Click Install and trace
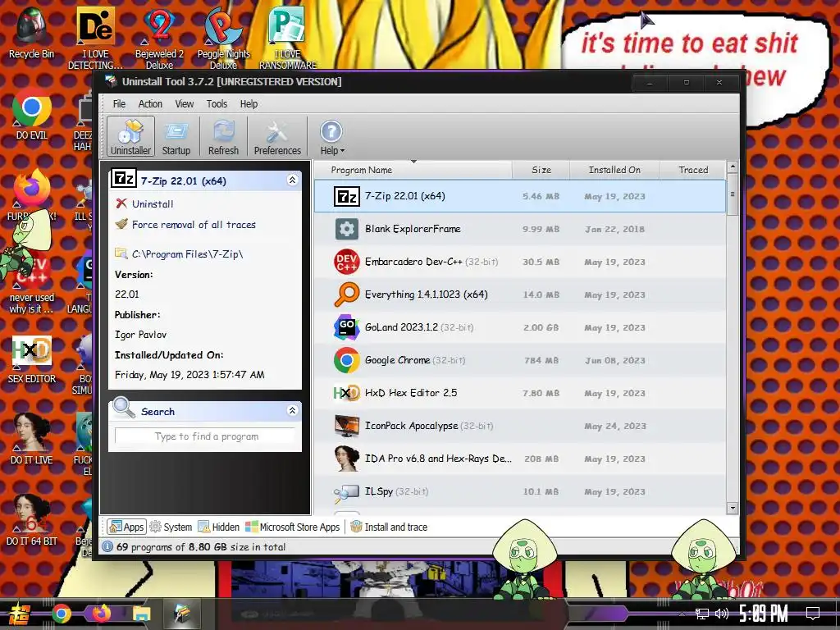 pyautogui.click(x=389, y=527)
